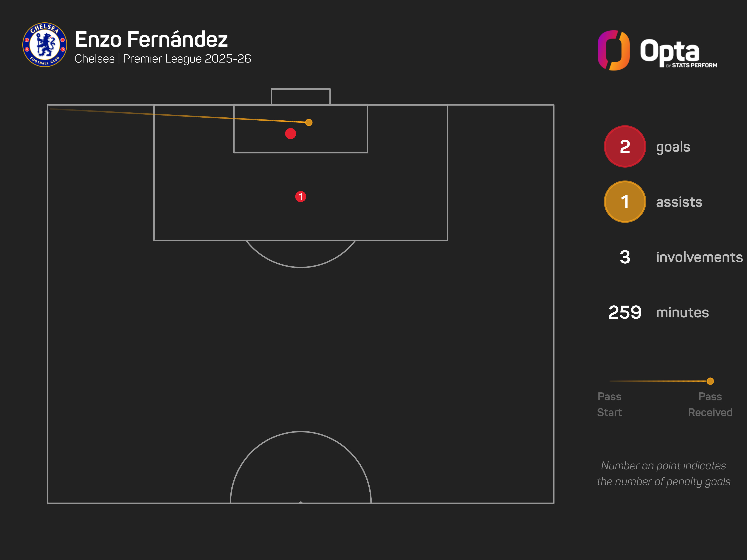
Task: Click the penalty goal marker numbered 1
Action: (300, 196)
